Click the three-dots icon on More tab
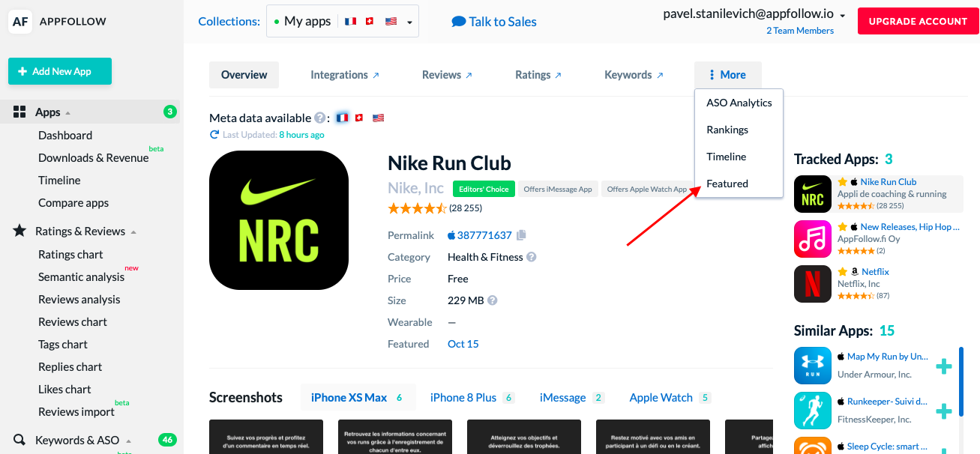Image resolution: width=980 pixels, height=454 pixels. [x=712, y=75]
